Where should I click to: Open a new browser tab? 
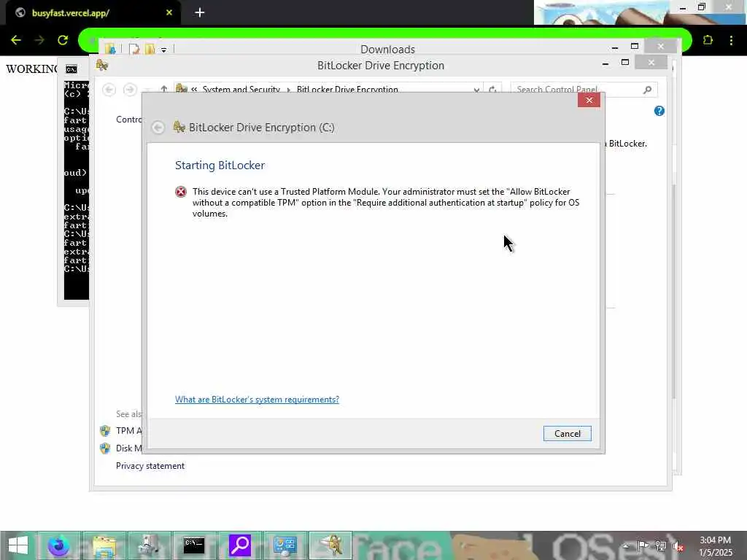pyautogui.click(x=200, y=13)
